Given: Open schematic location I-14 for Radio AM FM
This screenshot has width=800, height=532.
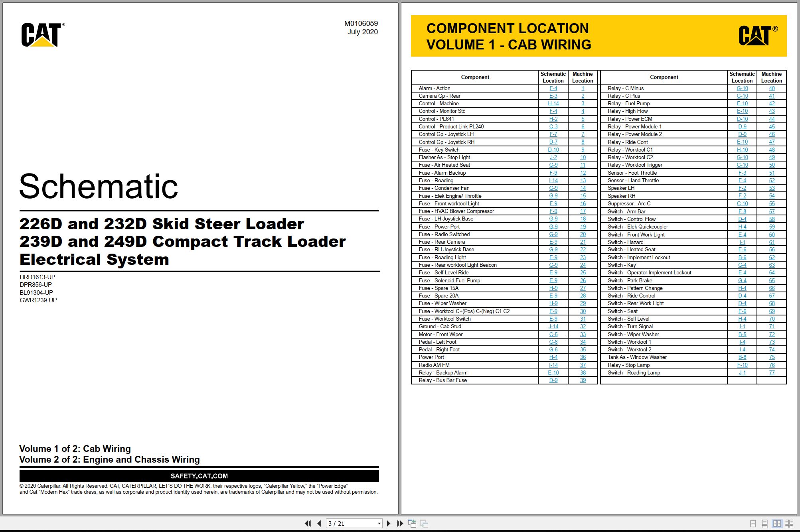Looking at the screenshot, I should pyautogui.click(x=553, y=365).
